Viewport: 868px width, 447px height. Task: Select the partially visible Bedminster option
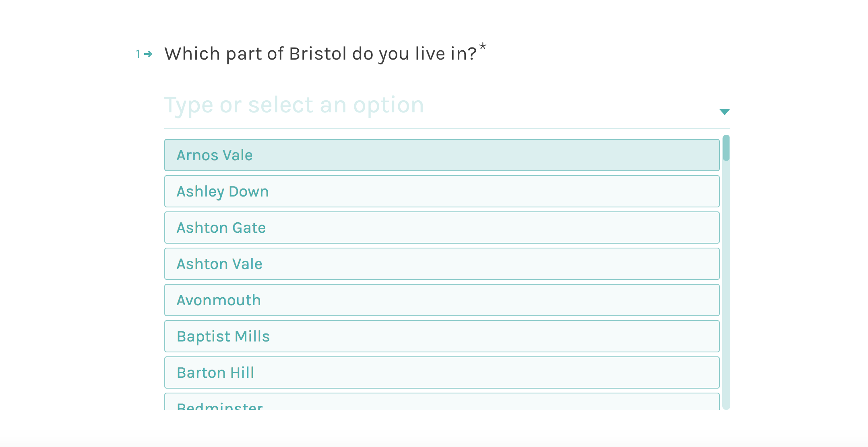(442, 404)
